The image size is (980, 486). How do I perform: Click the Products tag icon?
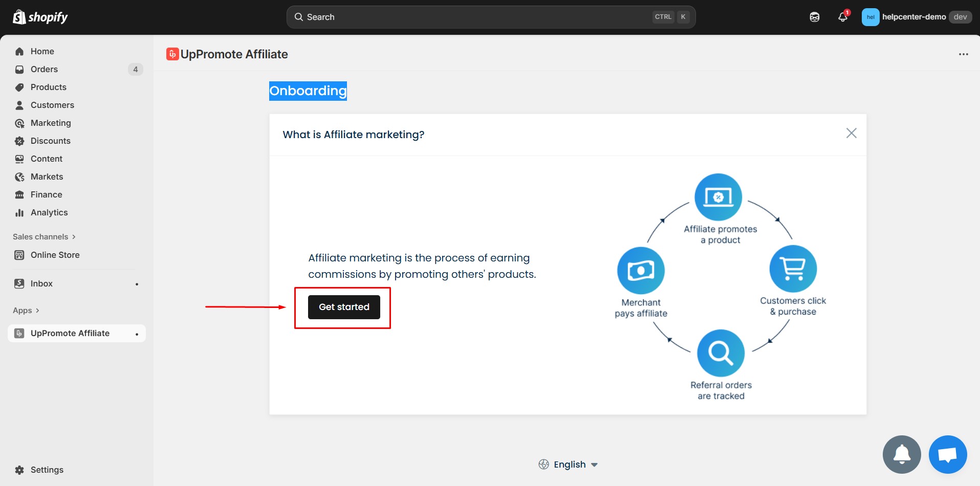(19, 87)
